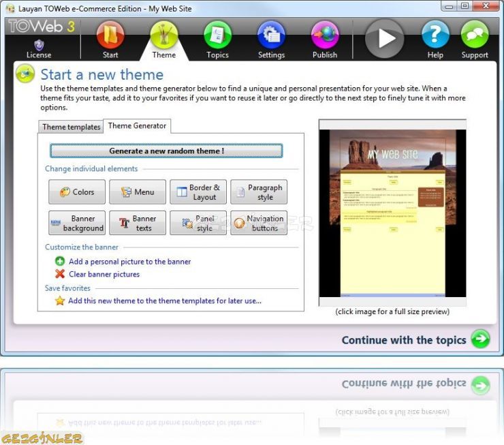Screen dimensions: 504x445
Task: Change the Menu element style
Action: [138, 192]
